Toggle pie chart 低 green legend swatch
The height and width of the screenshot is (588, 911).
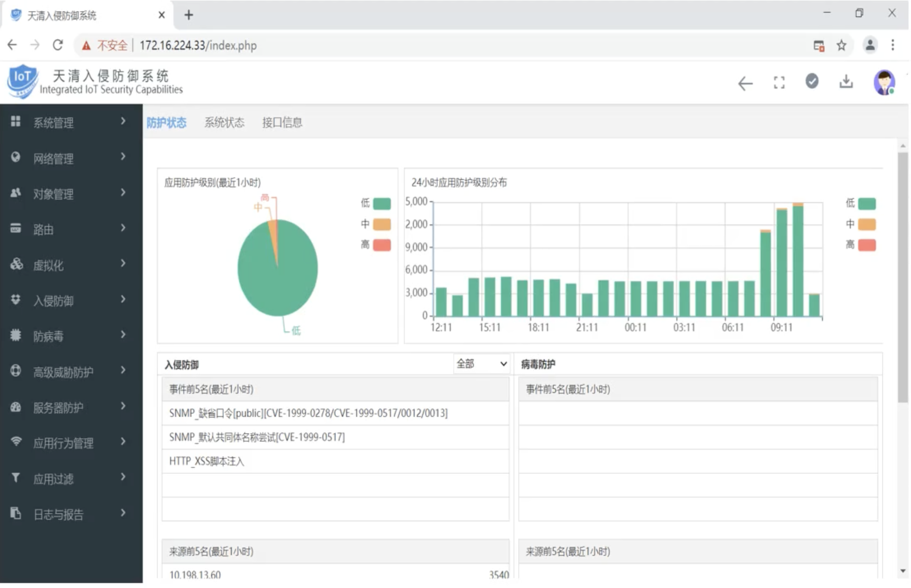(x=382, y=203)
